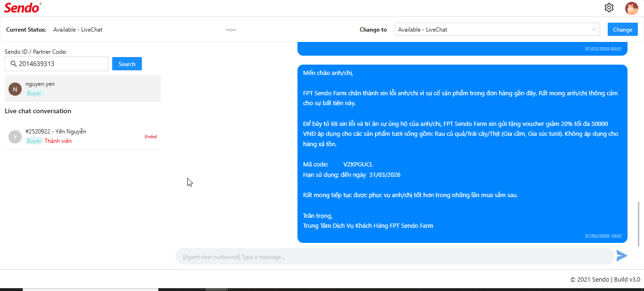Send message with paper plane icon

622,256
